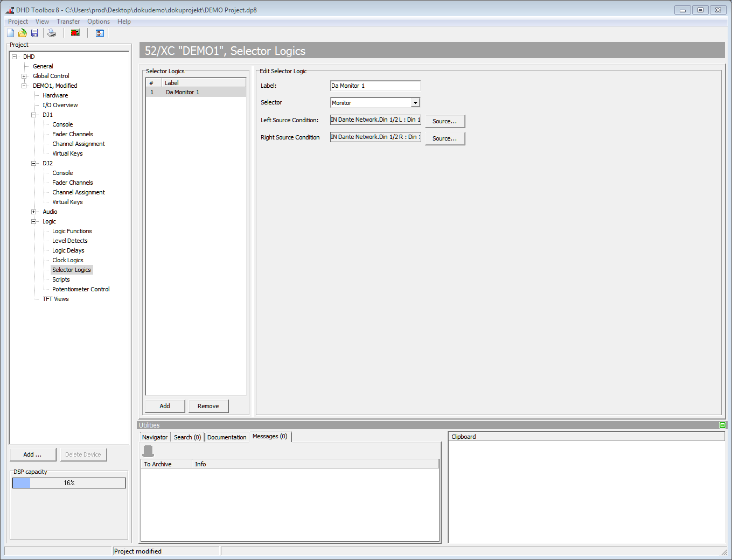Save the project with the floppy disk icon
Image resolution: width=732 pixels, height=560 pixels.
coord(34,33)
